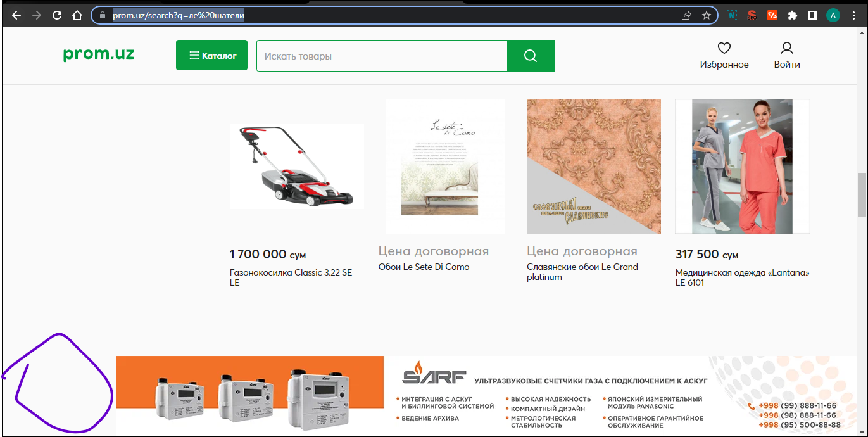Open the extensions puzzle piece menu

pyautogui.click(x=793, y=15)
